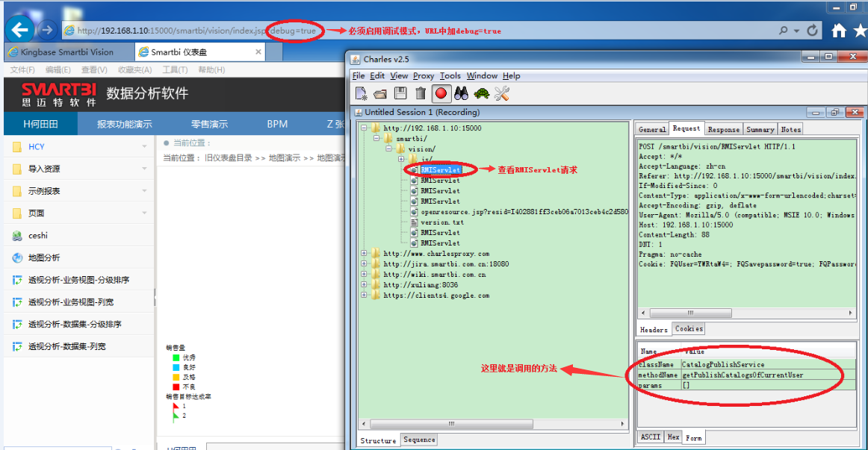Click the browser Back arrow button
The height and width of the screenshot is (450, 868).
point(19,30)
